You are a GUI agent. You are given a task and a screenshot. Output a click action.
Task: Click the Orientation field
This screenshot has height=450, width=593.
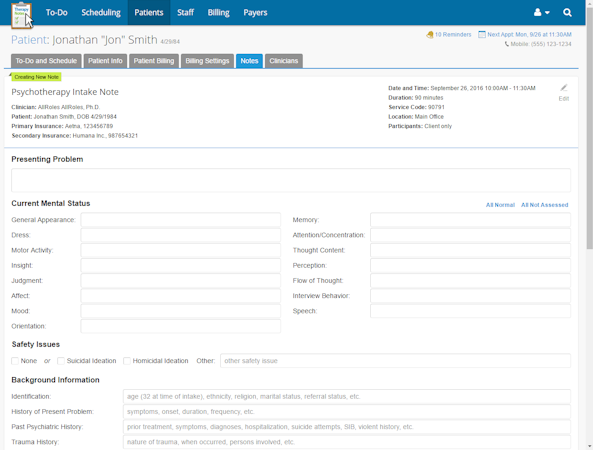point(181,326)
